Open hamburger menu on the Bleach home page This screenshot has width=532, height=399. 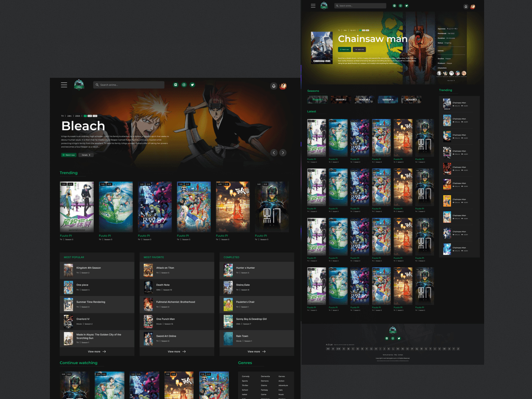point(64,85)
